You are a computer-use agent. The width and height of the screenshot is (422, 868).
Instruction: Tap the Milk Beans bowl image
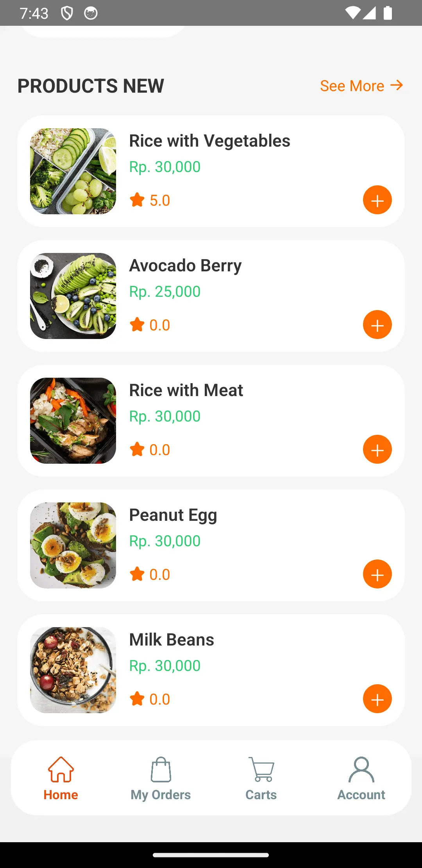(x=73, y=670)
